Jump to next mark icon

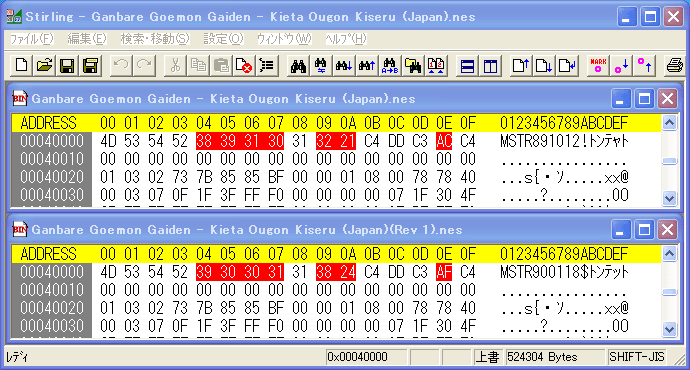[x=621, y=66]
